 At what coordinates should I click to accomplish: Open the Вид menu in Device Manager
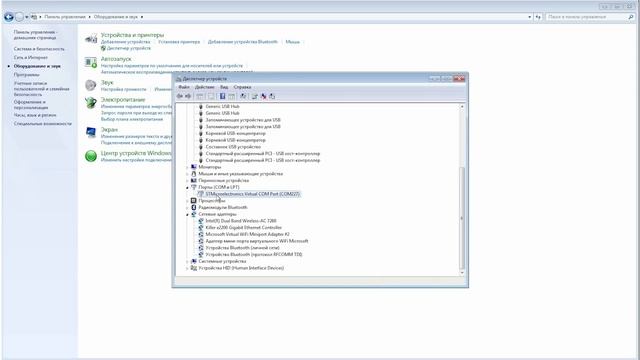pos(224,87)
